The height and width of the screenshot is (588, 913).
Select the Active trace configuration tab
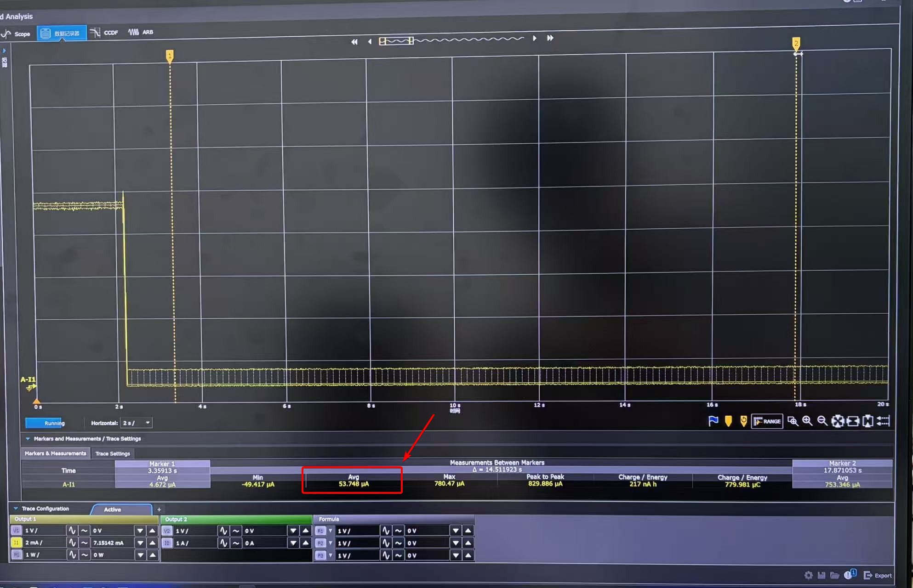pyautogui.click(x=121, y=509)
